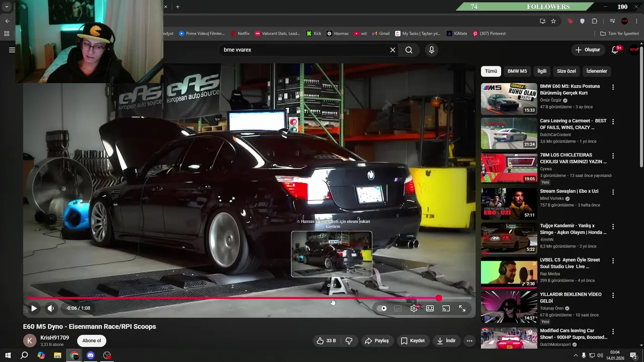
Task: Open Tüm Yer İşaretleri bookmarks folder
Action: pyautogui.click(x=619, y=34)
